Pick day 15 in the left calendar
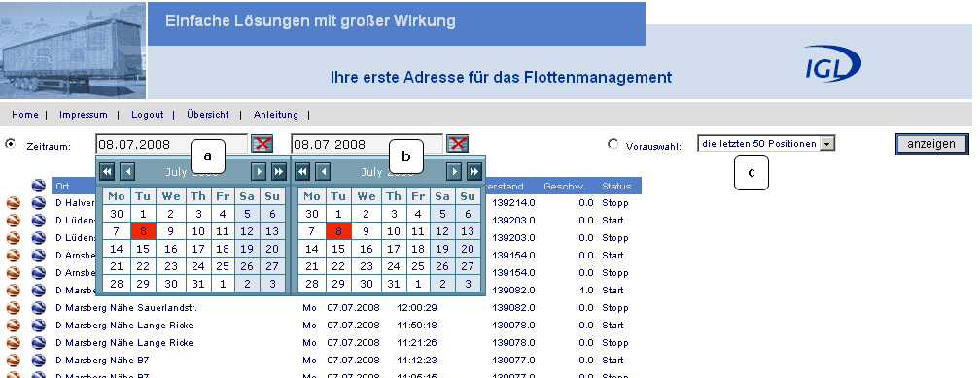 143,249
